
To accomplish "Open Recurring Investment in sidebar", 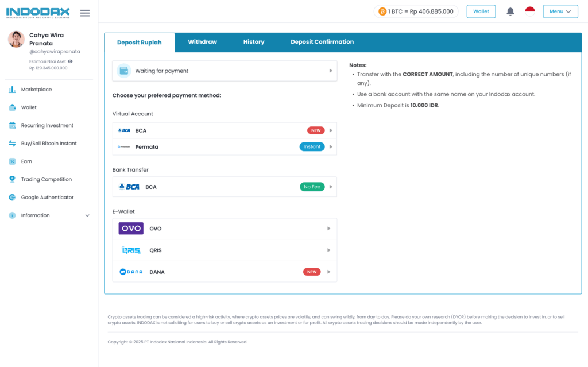I will pos(47,125).
